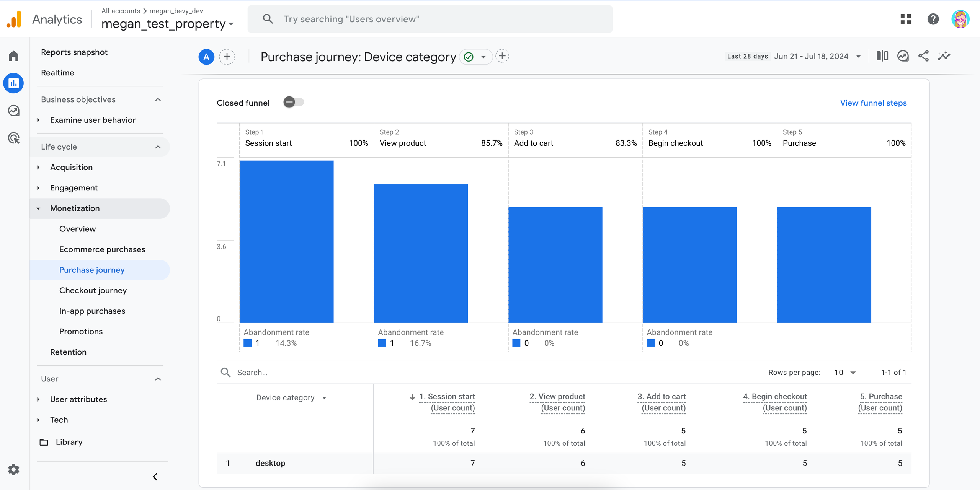This screenshot has width=980, height=490.
Task: Expand the Acquisition menu item
Action: point(71,167)
